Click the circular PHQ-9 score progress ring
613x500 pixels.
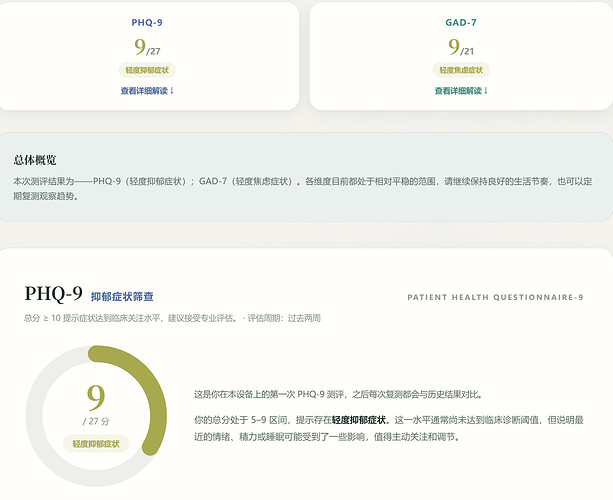[x=96, y=416]
